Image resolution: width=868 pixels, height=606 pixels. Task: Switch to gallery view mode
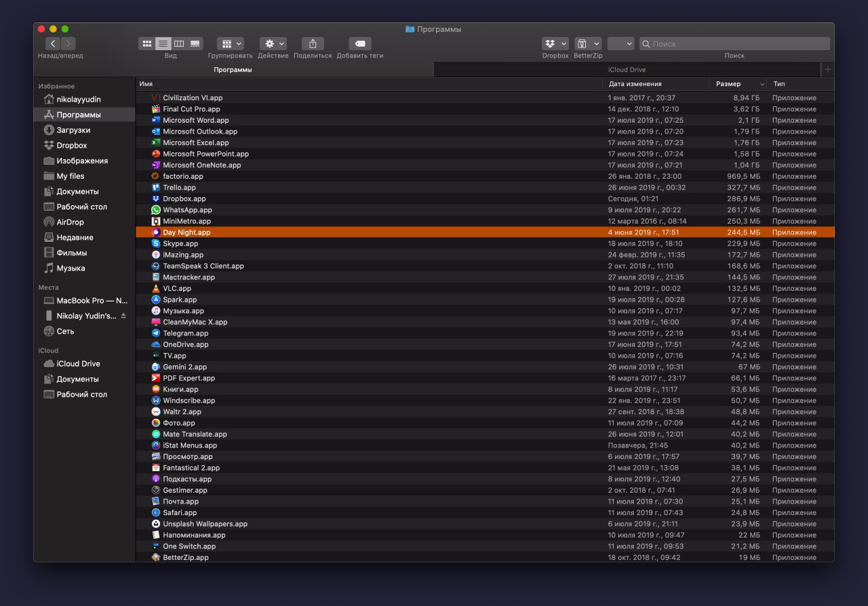195,43
